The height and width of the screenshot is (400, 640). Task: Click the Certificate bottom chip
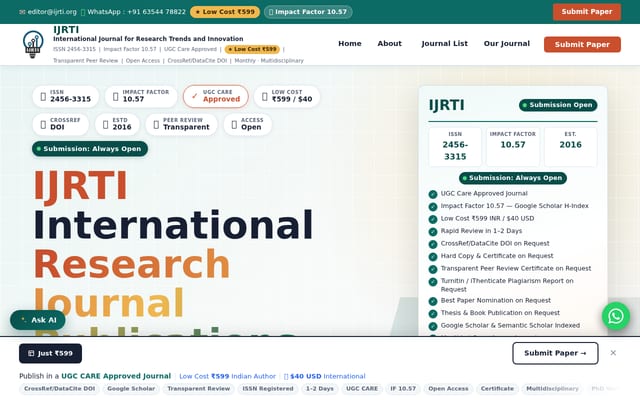[497, 389]
